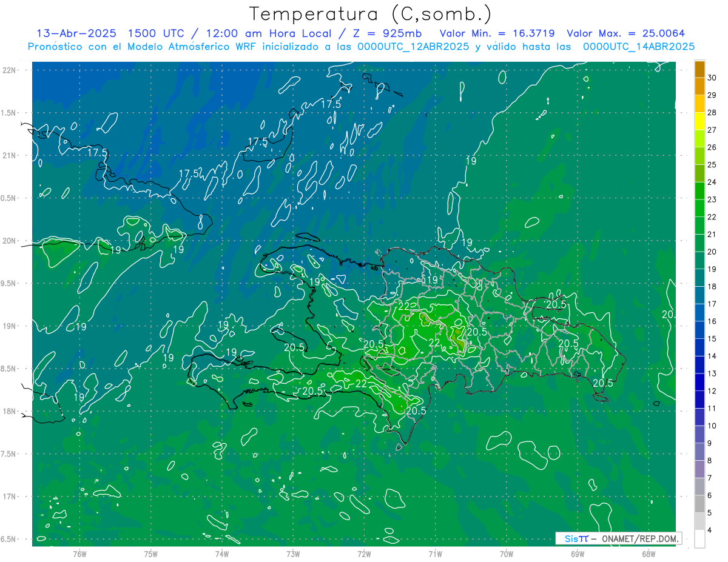Click the 25 value on the color scale
Screen dimensions: 728x562
pos(712,165)
